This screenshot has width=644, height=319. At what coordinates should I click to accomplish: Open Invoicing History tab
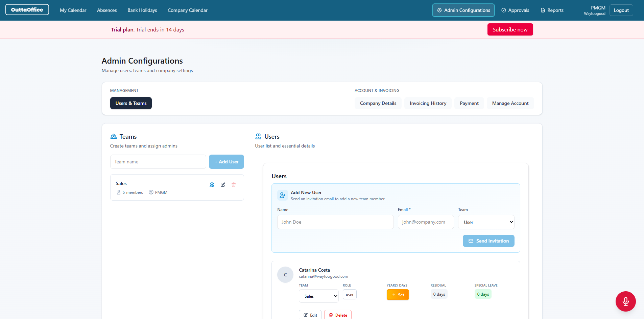pos(428,103)
